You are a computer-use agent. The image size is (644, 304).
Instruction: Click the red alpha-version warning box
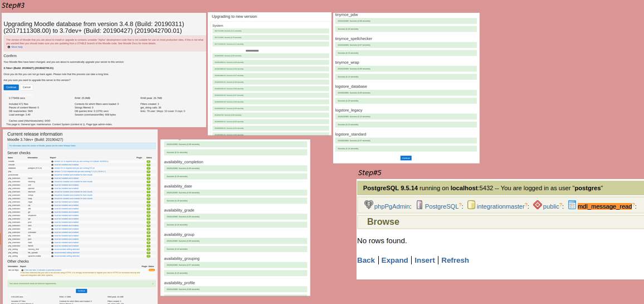tap(104, 44)
